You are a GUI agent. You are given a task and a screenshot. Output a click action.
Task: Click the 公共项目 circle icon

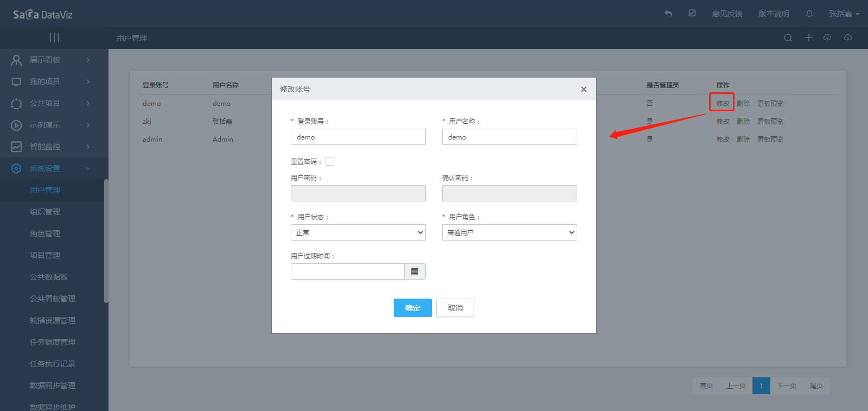(x=16, y=103)
